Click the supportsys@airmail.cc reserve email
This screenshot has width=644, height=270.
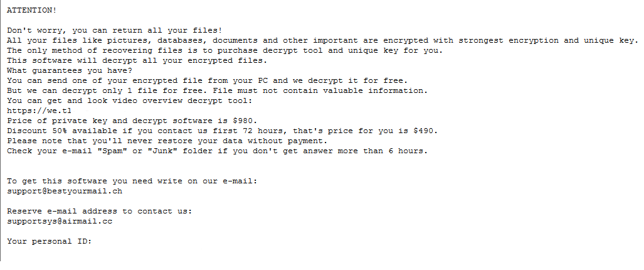[60, 221]
